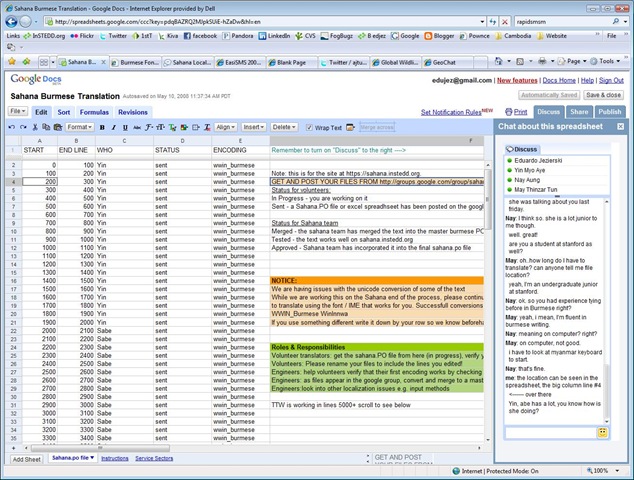
Task: Click the Print link
Action: [x=520, y=112]
